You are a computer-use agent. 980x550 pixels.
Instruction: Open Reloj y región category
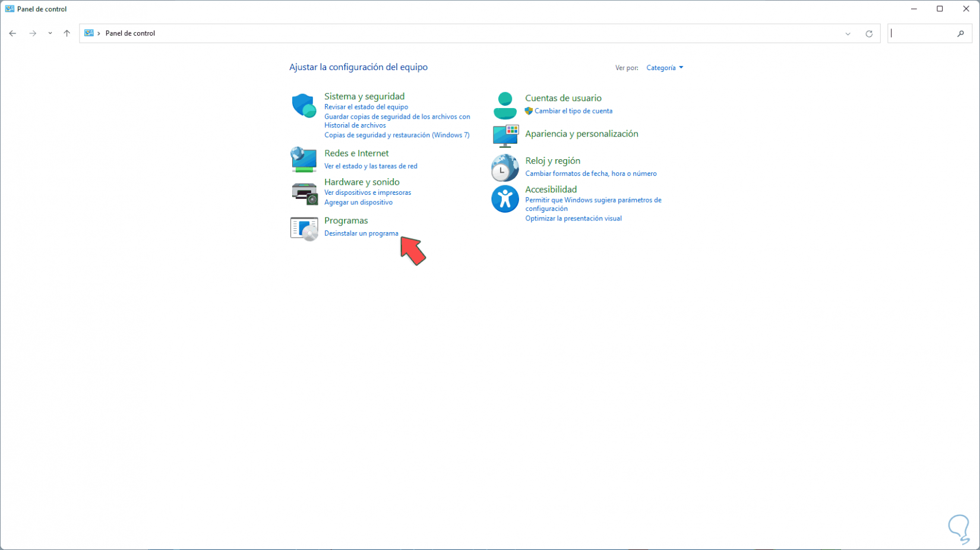[552, 161]
